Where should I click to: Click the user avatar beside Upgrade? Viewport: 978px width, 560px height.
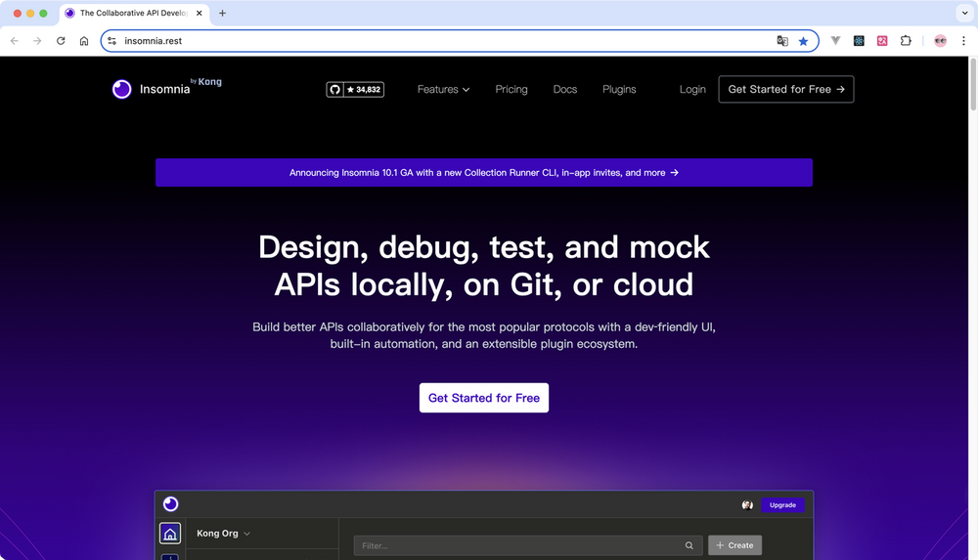tap(747, 505)
